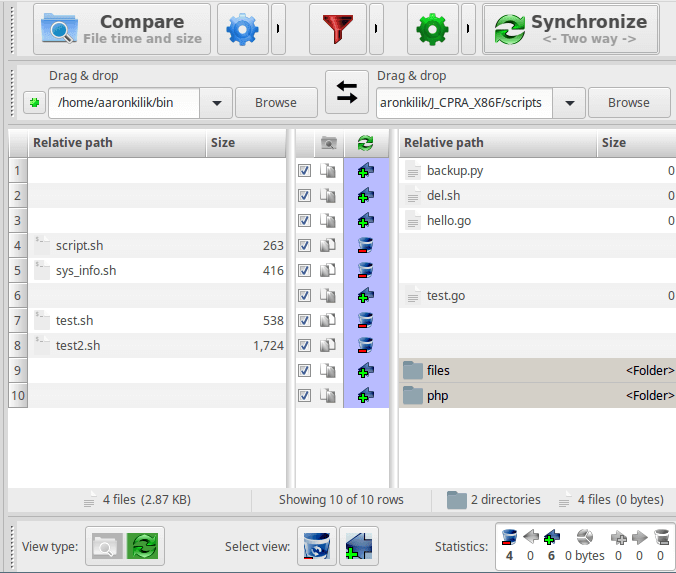Uncheck the checkbox for script.sh row
The image size is (676, 573).
[304, 245]
